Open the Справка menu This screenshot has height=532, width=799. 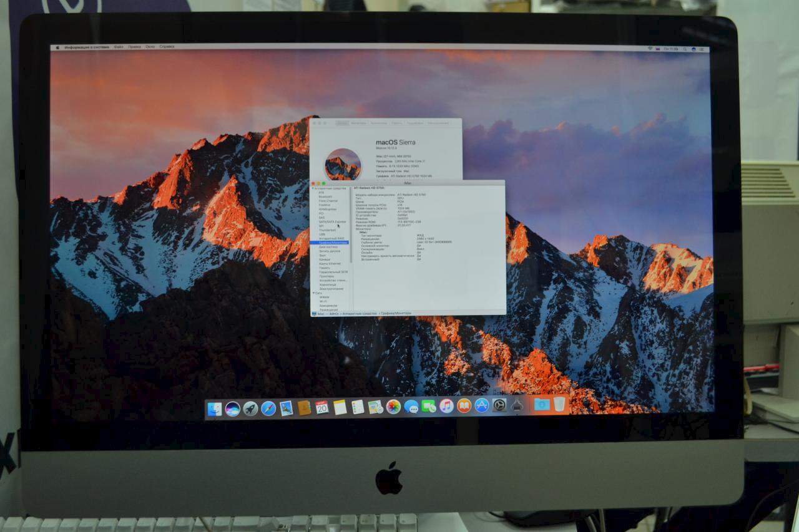167,47
